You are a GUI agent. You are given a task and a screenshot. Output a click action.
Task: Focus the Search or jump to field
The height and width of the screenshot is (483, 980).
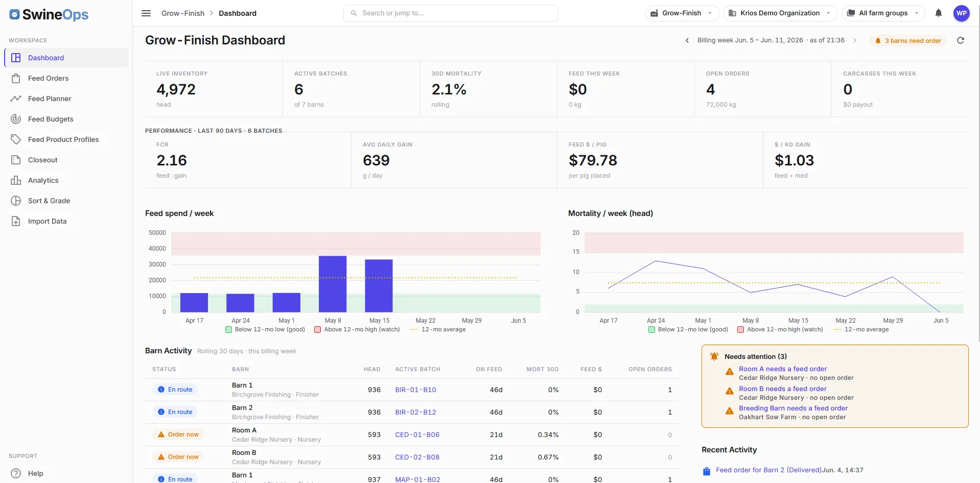pyautogui.click(x=451, y=13)
